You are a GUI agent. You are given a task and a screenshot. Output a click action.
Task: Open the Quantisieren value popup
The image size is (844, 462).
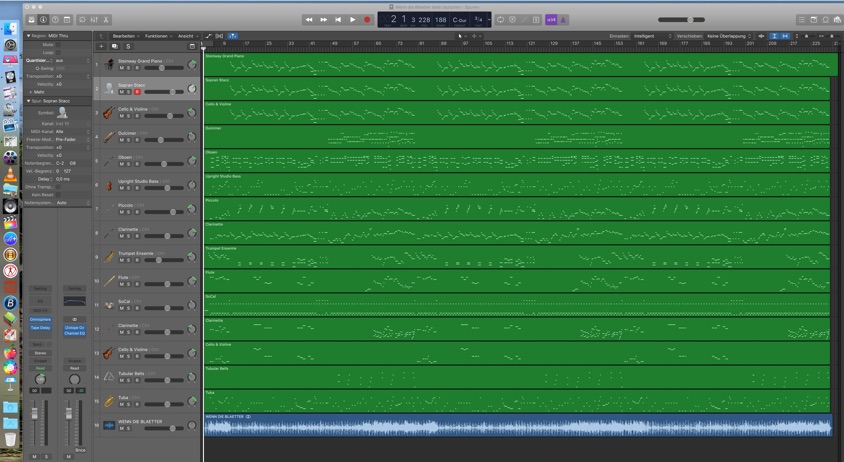pyautogui.click(x=73, y=60)
